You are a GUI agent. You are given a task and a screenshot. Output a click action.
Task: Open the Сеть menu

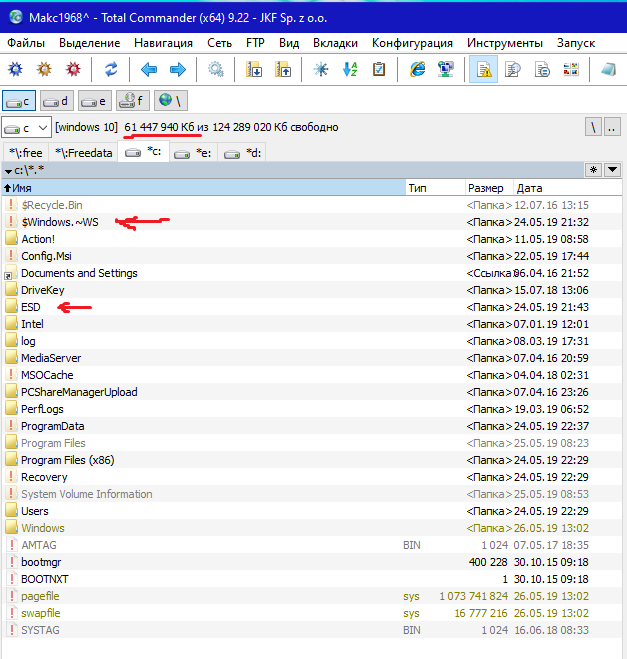point(219,43)
